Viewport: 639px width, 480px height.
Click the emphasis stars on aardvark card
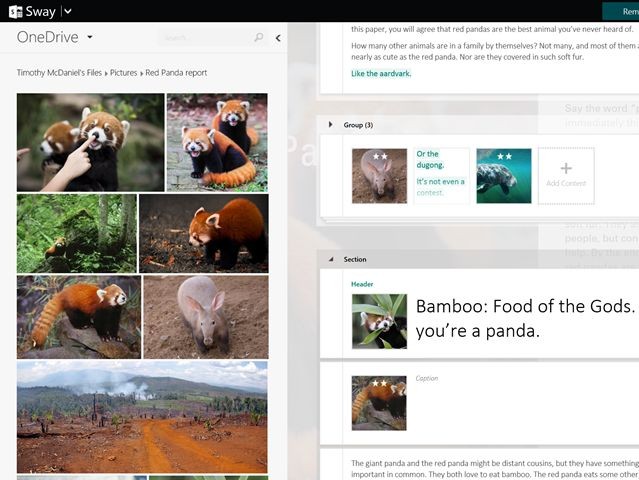pyautogui.click(x=380, y=156)
